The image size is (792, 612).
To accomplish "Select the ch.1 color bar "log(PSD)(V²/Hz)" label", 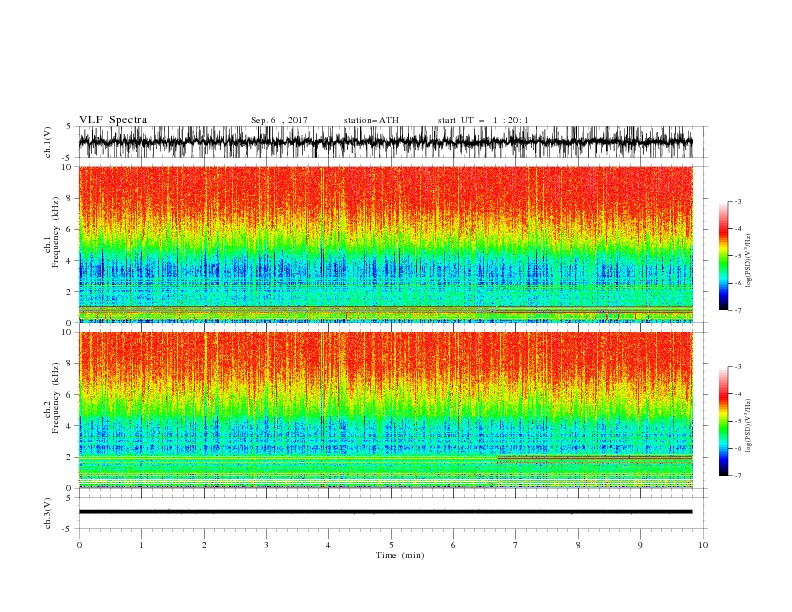I will (x=749, y=261).
